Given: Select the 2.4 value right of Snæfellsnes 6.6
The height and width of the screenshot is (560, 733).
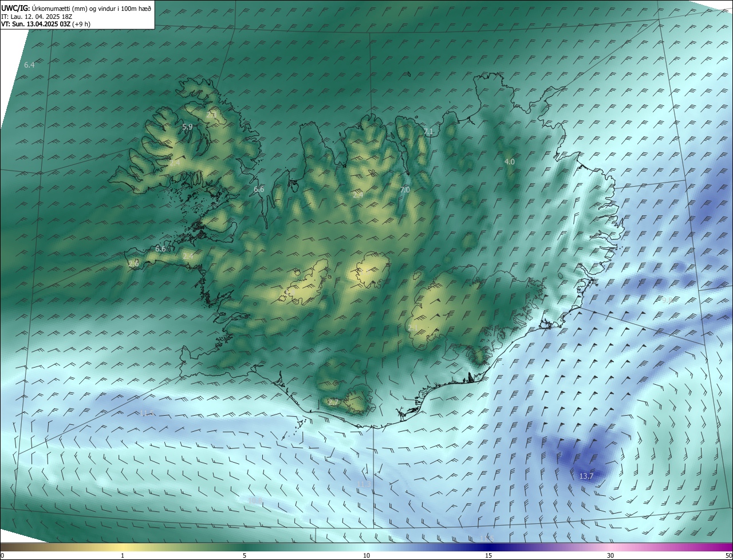Looking at the screenshot, I should pyautogui.click(x=188, y=255).
